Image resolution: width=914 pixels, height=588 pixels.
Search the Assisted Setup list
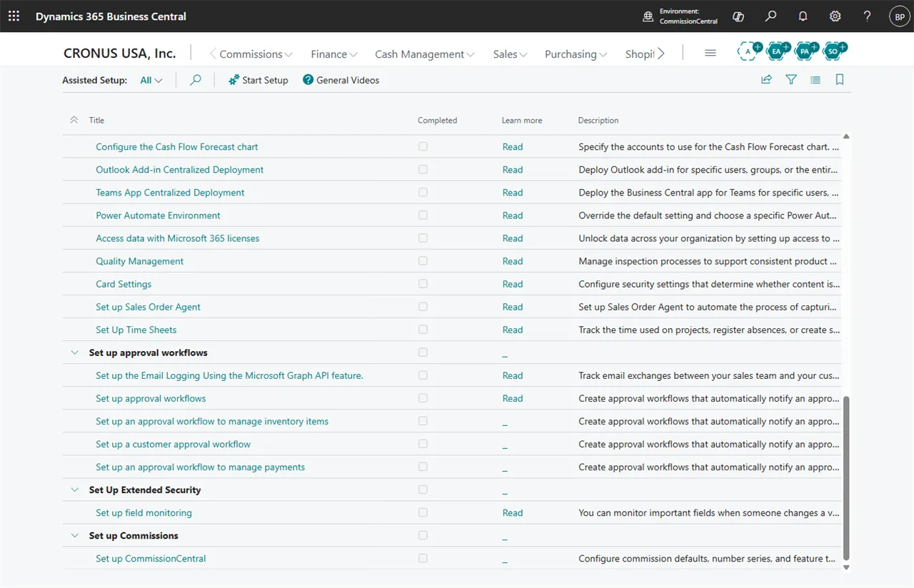coord(196,80)
